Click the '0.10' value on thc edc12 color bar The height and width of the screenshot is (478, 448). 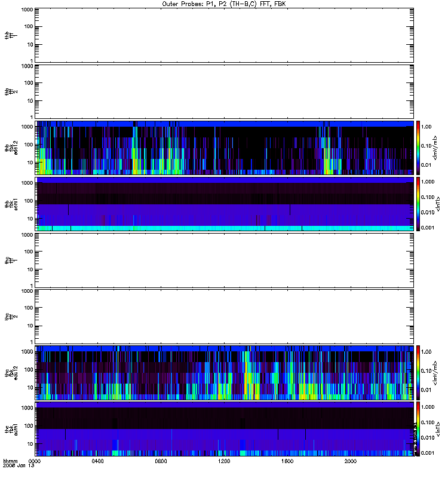point(426,370)
